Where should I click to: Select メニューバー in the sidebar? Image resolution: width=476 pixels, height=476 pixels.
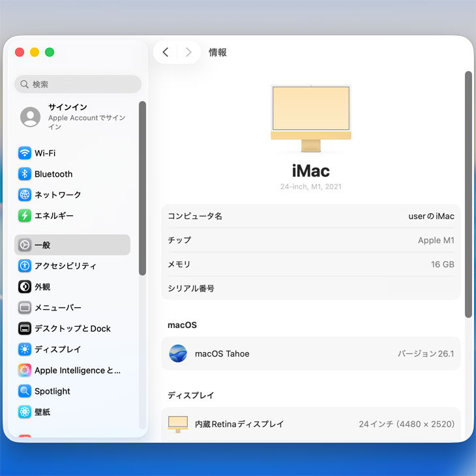58,308
